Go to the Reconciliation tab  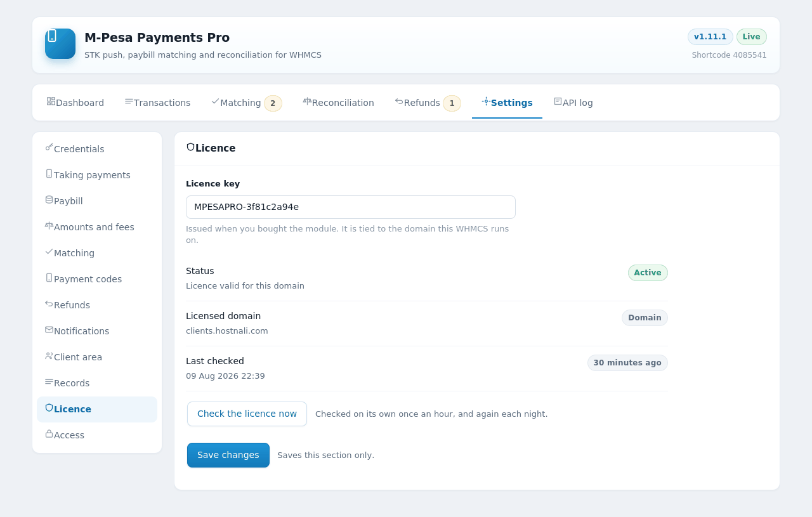[338, 103]
